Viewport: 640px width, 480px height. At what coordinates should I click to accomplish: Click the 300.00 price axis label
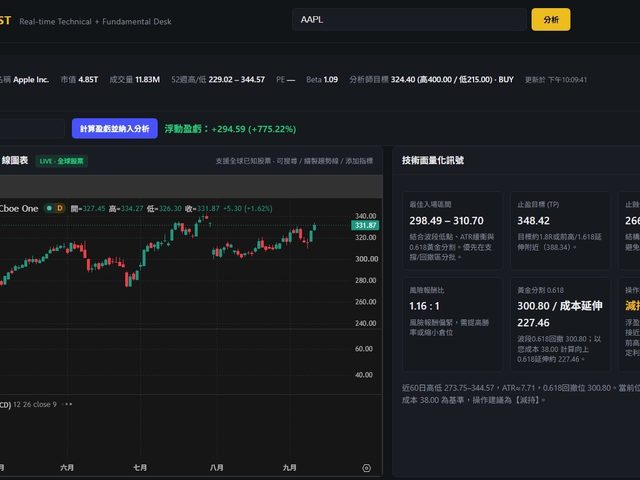pyautogui.click(x=367, y=259)
